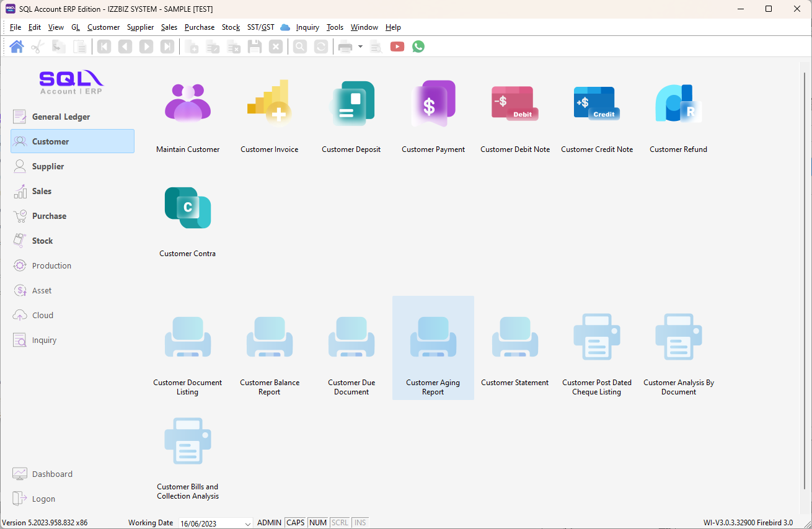
Task: Open Customer Debit Note
Action: tap(515, 117)
